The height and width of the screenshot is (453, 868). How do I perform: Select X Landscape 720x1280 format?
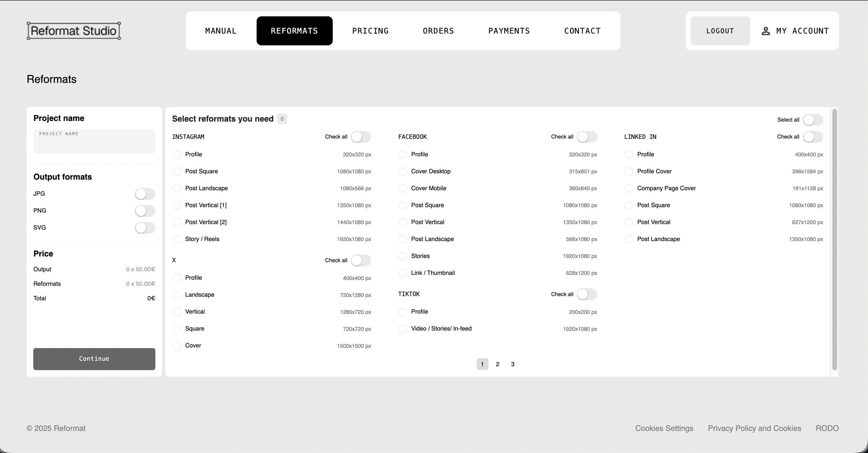point(177,295)
